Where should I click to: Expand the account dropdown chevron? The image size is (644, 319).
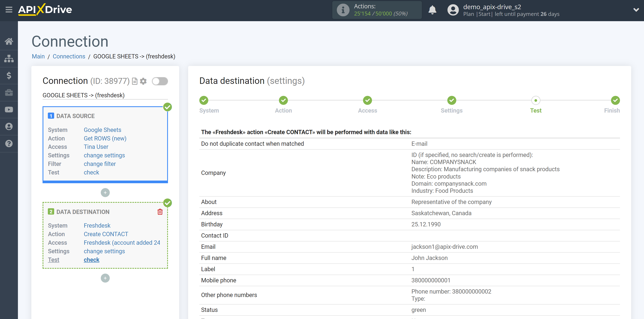pyautogui.click(x=636, y=10)
